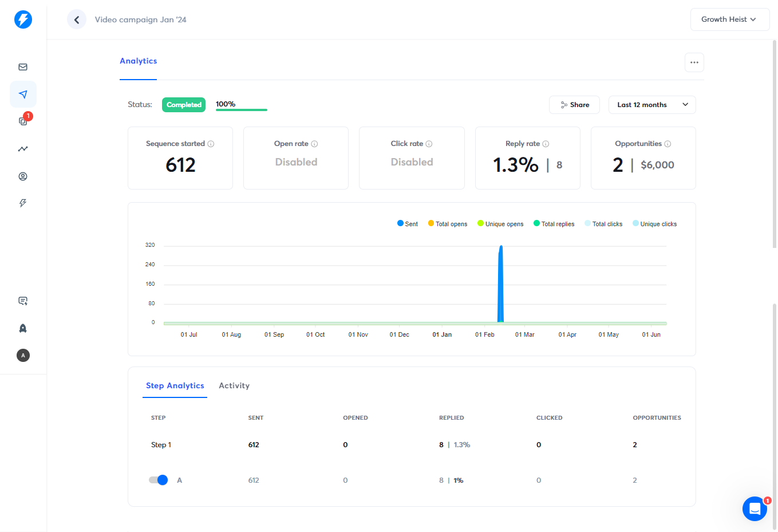Toggle Unique clicks series in legend
778x532 pixels.
coord(655,224)
